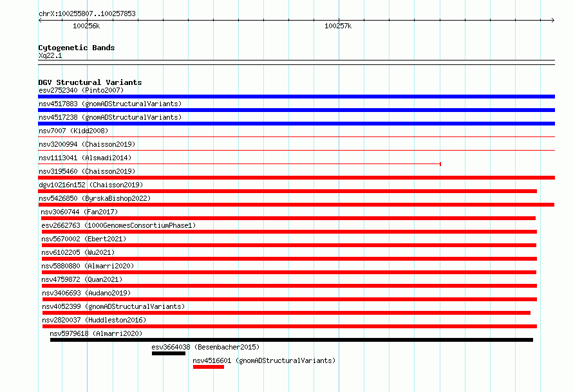The height and width of the screenshot is (392, 573).
Task: Open esv3664038 (Besenbacher2015) label
Action: [205, 347]
